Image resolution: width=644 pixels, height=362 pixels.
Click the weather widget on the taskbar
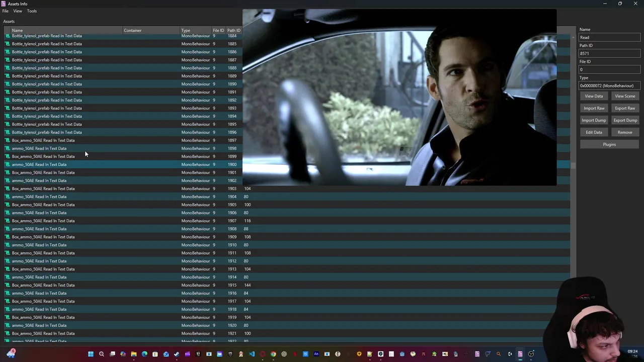(x=11, y=354)
